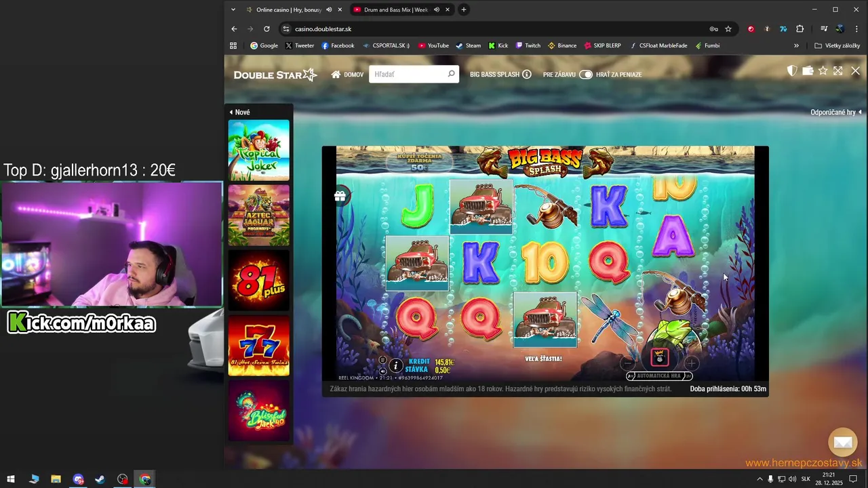Reload the casino page
This screenshot has width=868, height=488.
pos(267,28)
